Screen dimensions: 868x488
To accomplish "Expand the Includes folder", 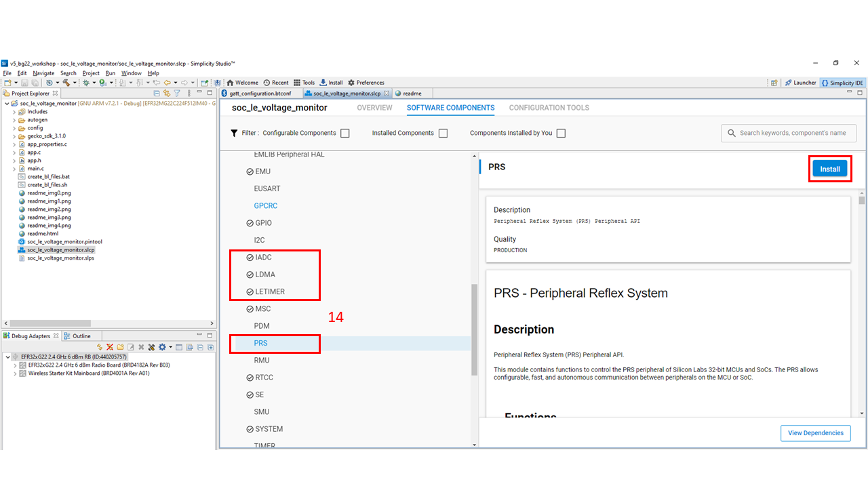I will [14, 112].
